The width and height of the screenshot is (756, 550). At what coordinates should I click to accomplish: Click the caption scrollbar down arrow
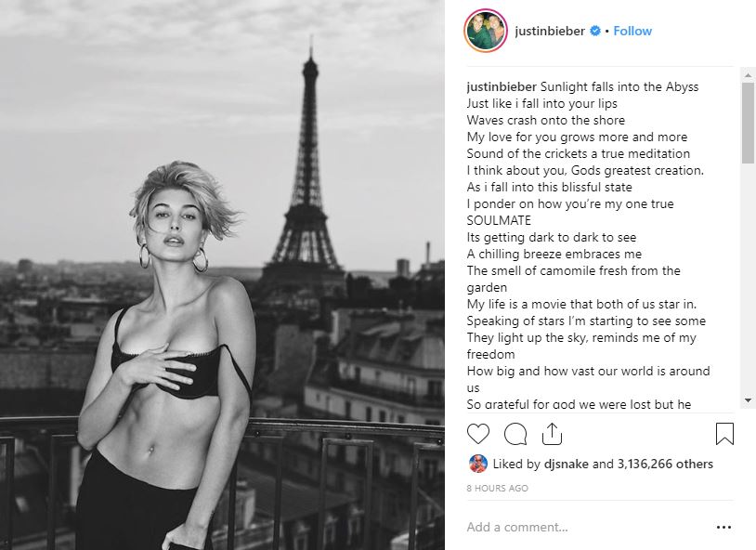(748, 399)
